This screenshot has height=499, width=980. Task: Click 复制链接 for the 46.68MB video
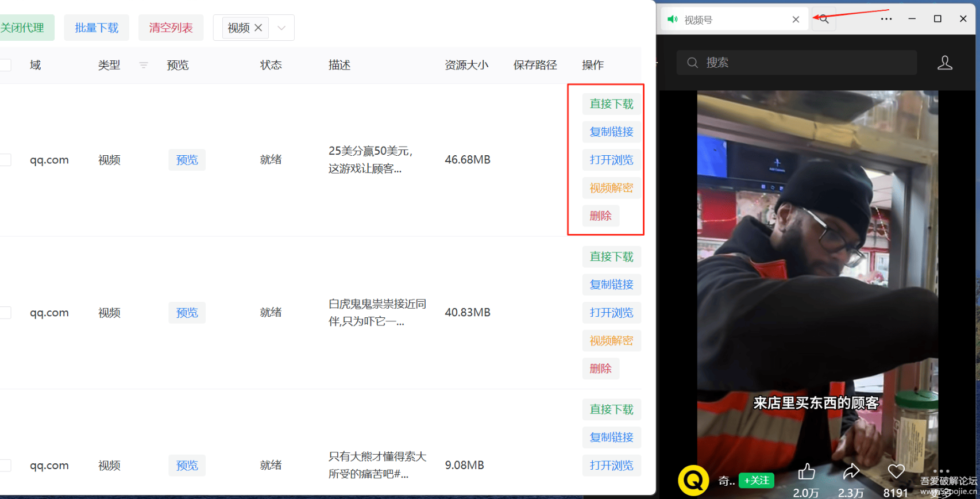pos(611,132)
